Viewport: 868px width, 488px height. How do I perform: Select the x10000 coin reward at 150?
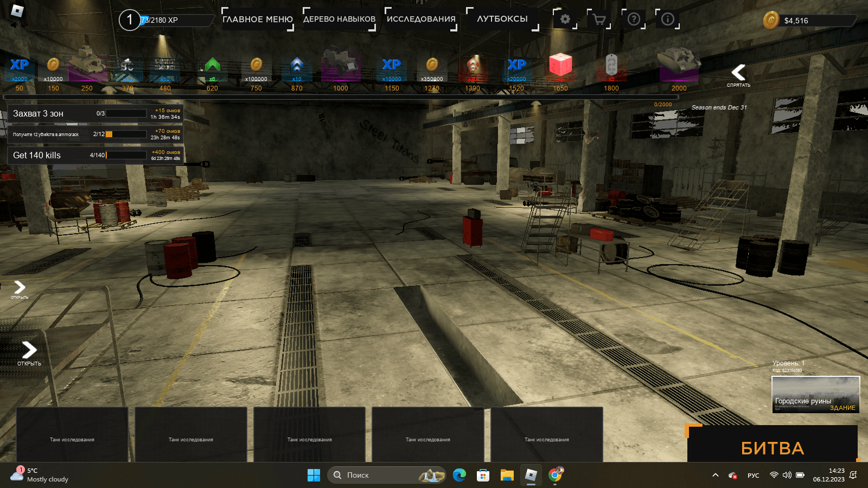[x=53, y=69]
